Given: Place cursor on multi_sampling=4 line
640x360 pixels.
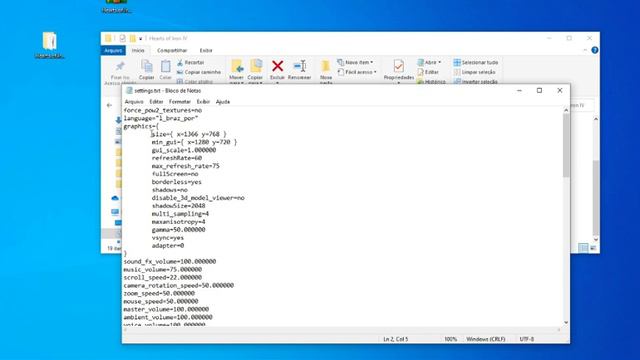Looking at the screenshot, I should pyautogui.click(x=180, y=214).
